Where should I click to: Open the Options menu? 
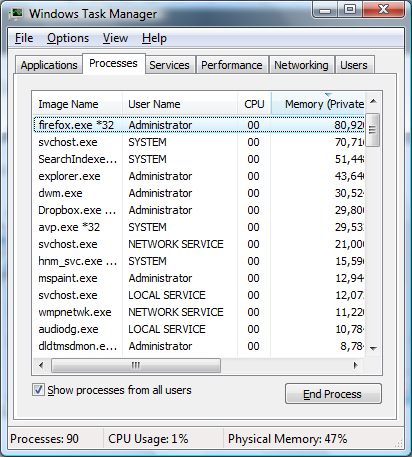tap(68, 38)
